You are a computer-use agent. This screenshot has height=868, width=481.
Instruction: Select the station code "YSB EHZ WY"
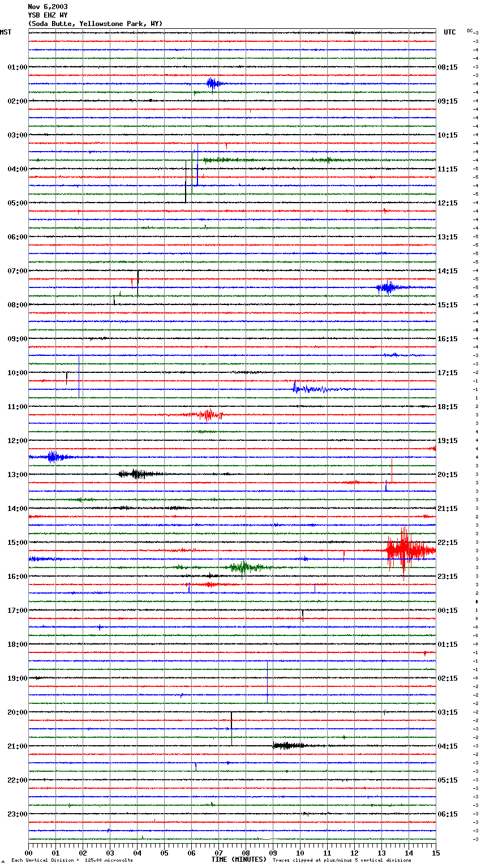(48, 15)
